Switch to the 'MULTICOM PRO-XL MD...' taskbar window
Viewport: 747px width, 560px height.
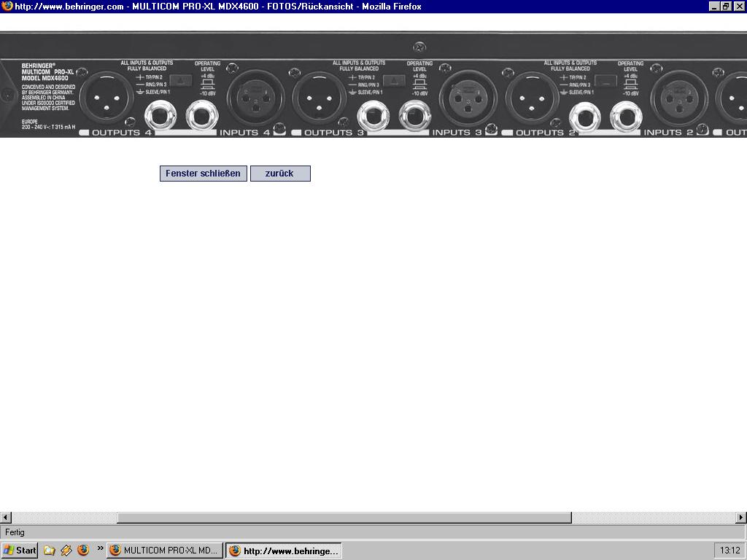(164, 551)
